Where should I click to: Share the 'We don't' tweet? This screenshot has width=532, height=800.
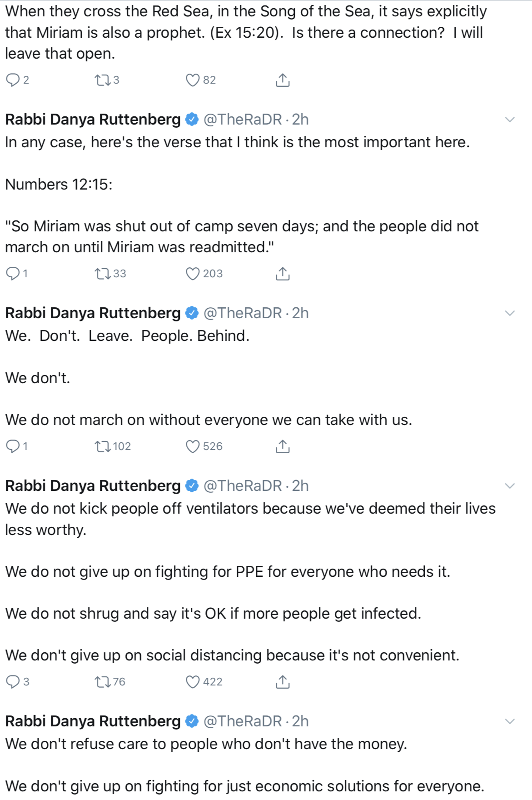[x=283, y=446]
